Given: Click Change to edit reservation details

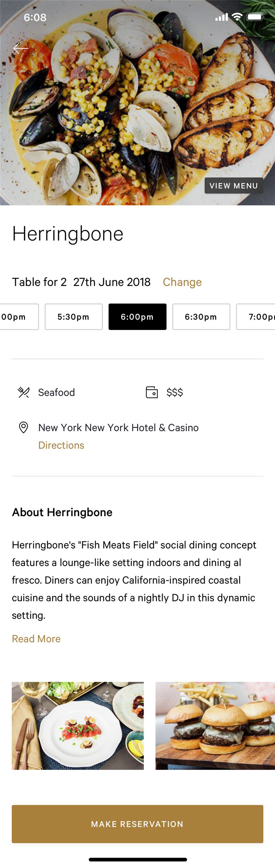Looking at the screenshot, I should point(182,282).
